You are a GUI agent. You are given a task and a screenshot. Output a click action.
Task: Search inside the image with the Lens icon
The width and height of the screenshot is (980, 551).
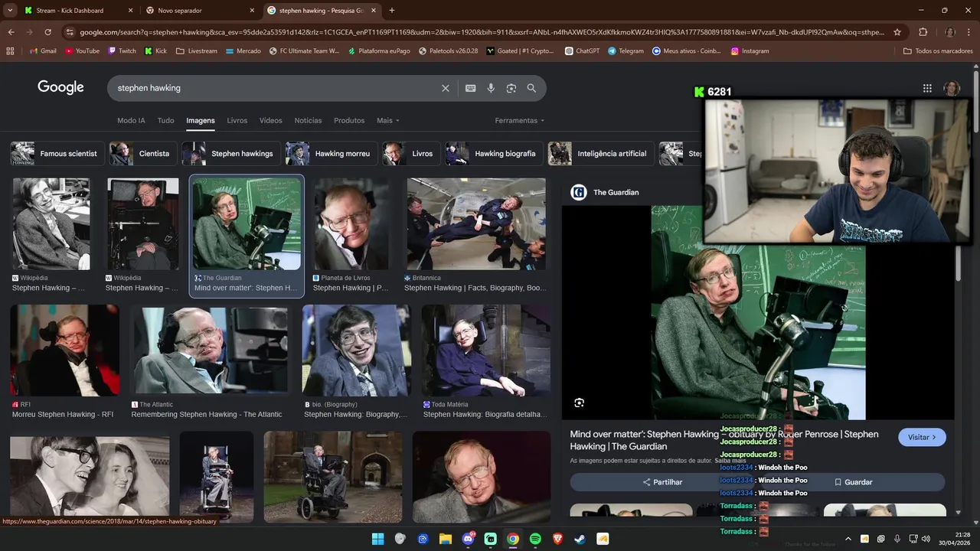point(580,403)
